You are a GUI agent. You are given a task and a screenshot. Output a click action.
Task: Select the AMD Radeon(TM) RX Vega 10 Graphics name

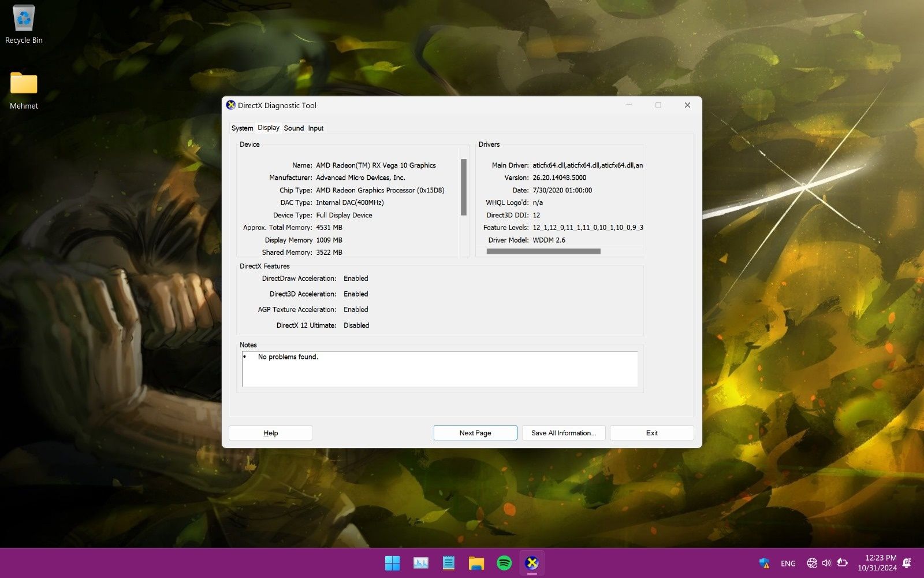376,165
